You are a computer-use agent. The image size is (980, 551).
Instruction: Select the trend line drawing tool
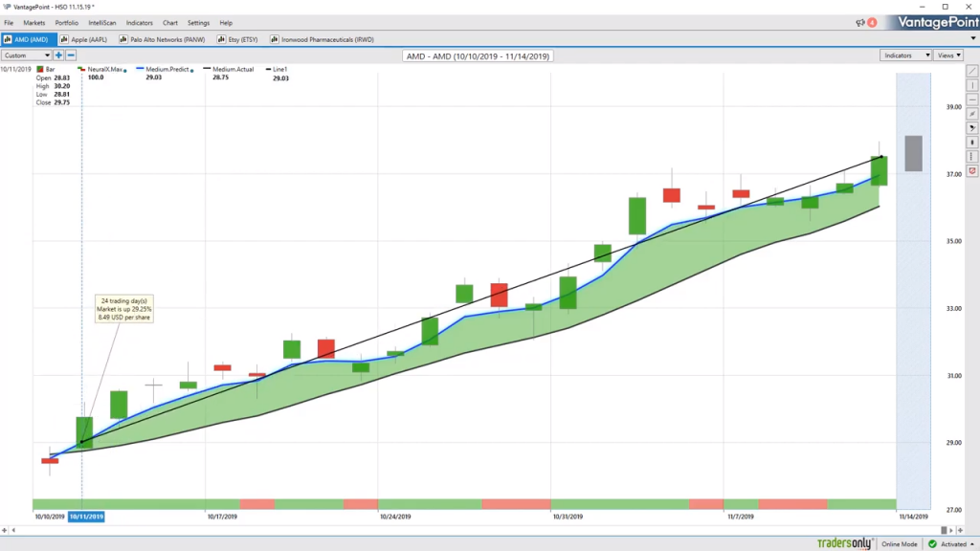coord(972,71)
